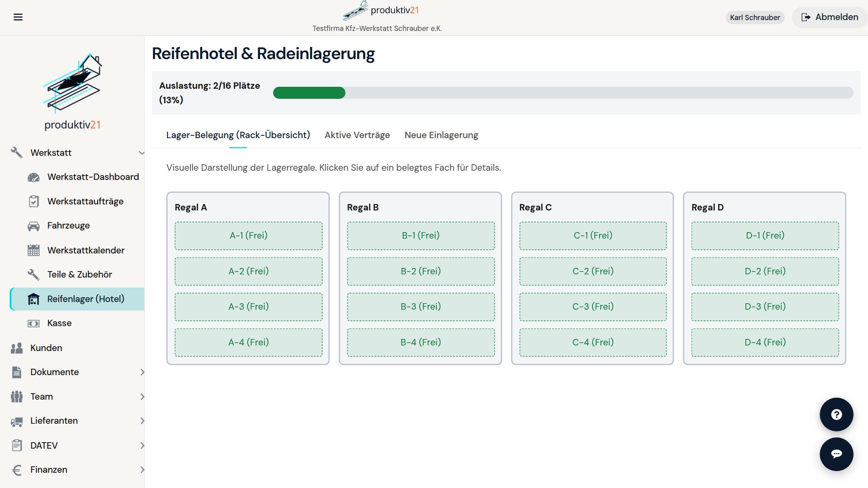Select storage slot D-4 (Frei)

tap(765, 343)
